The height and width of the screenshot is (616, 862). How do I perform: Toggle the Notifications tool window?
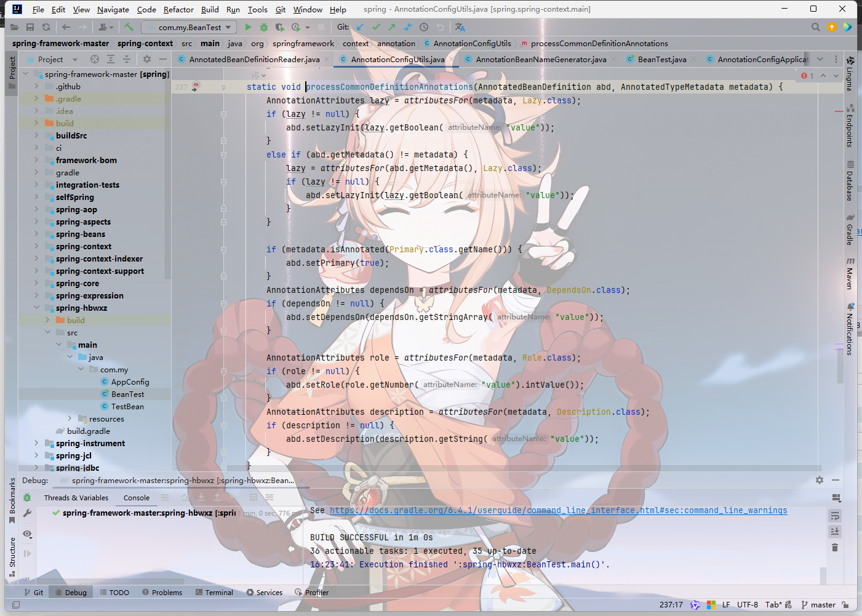coord(850,329)
